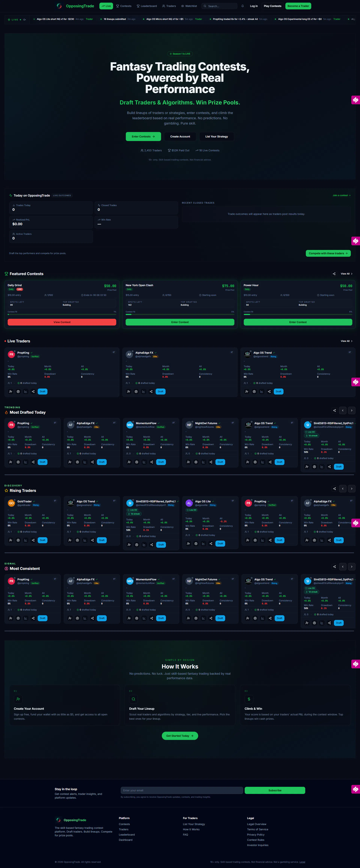360x868 pixels.
Task: Follow MomentumFlow in Most Drafted Today
Action: click(x=129, y=462)
